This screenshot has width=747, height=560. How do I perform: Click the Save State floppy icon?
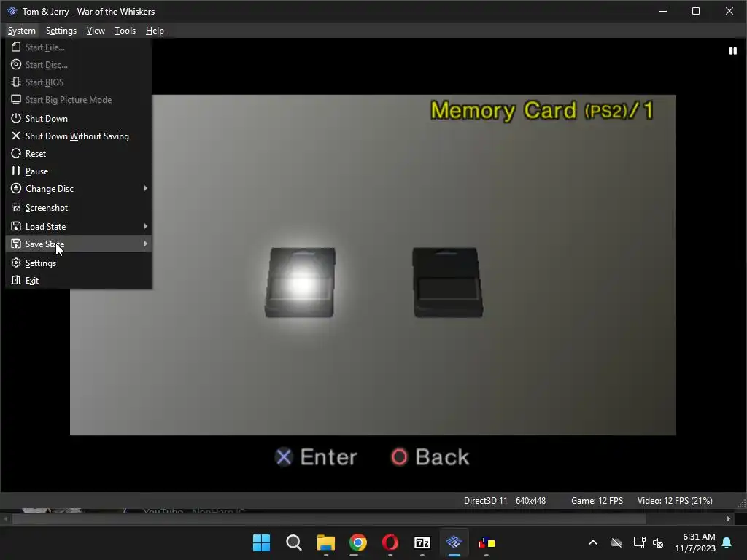[x=16, y=244]
